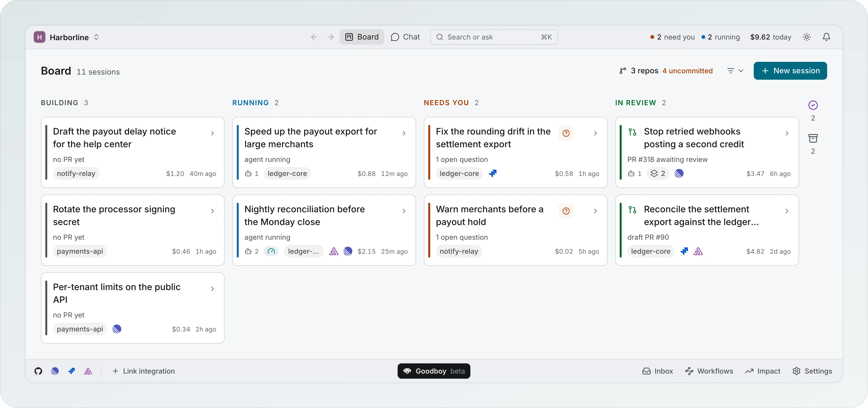
Task: Click Linear icon on Per-tenant limits card
Action: coord(117,329)
